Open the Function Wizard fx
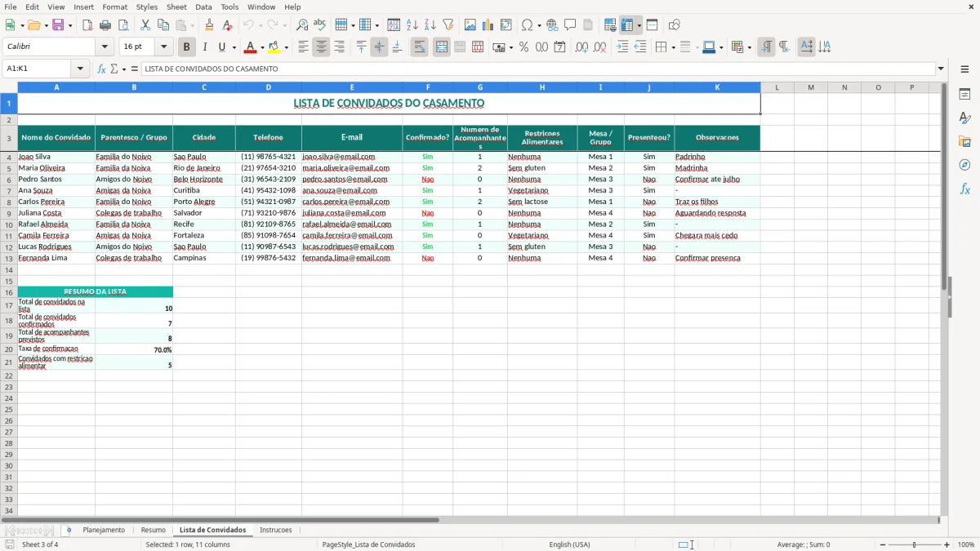Image resolution: width=980 pixels, height=551 pixels. pos(101,69)
